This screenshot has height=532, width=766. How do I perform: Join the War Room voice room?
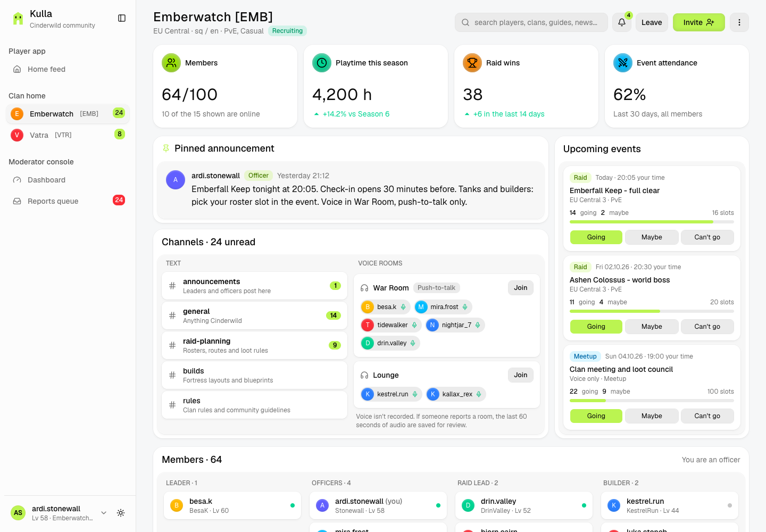[520, 288]
